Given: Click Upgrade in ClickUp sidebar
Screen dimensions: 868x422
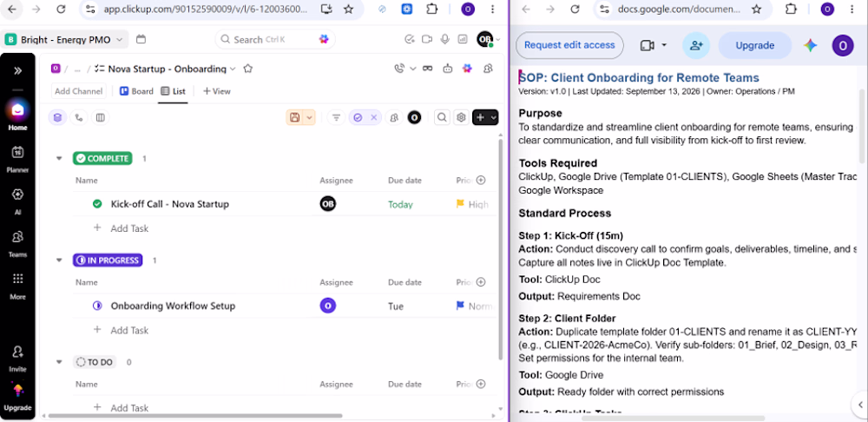Looking at the screenshot, I should click(17, 398).
